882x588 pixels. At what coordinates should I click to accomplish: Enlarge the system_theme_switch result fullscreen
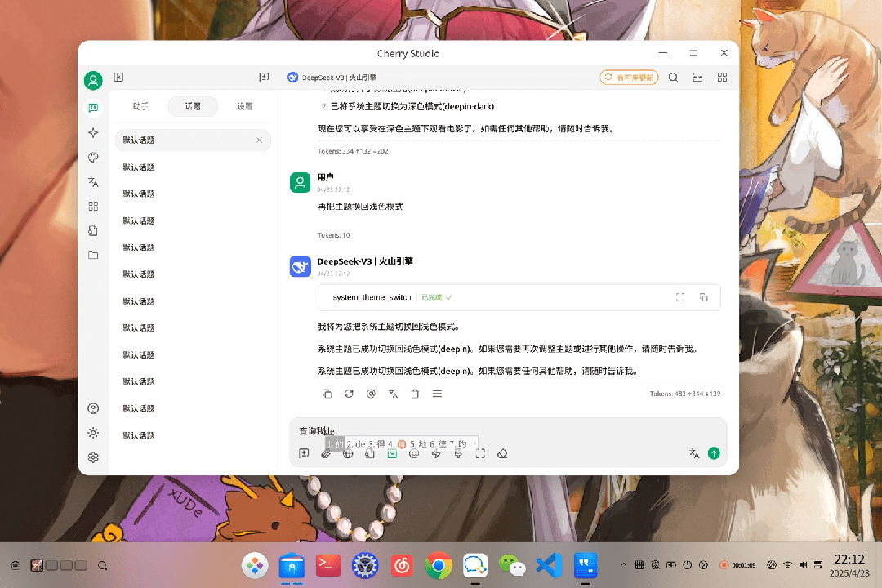pyautogui.click(x=680, y=297)
